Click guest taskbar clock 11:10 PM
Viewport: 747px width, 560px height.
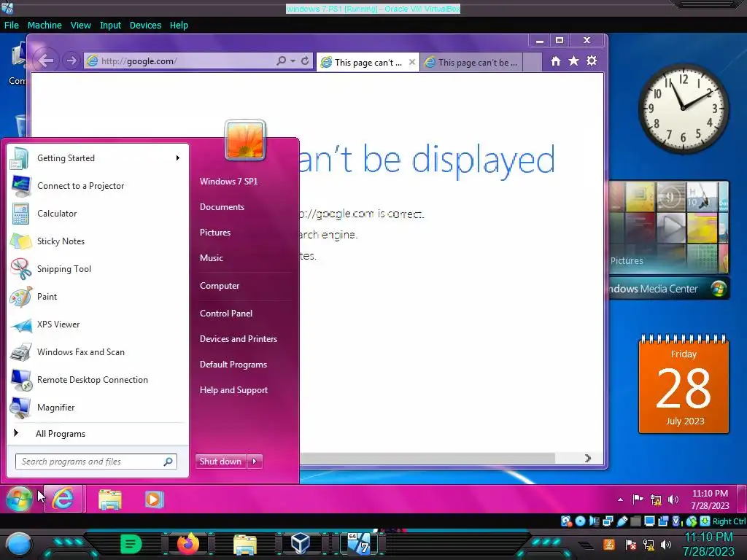point(710,499)
